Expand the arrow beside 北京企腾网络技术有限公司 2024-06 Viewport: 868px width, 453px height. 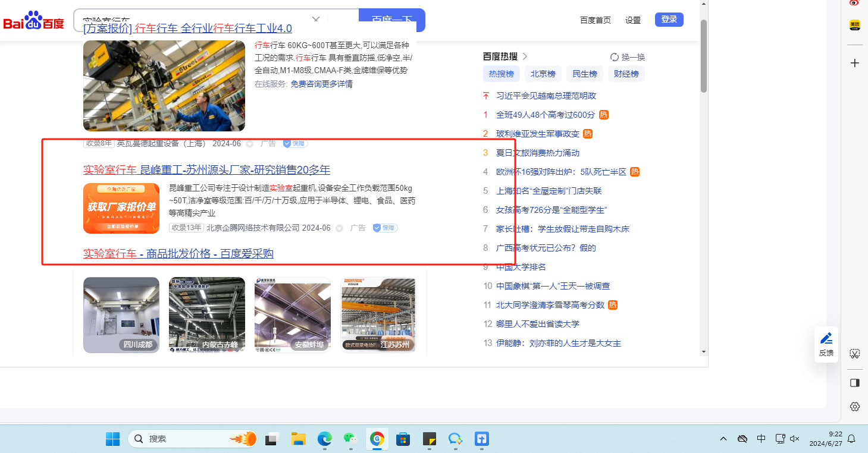(339, 228)
